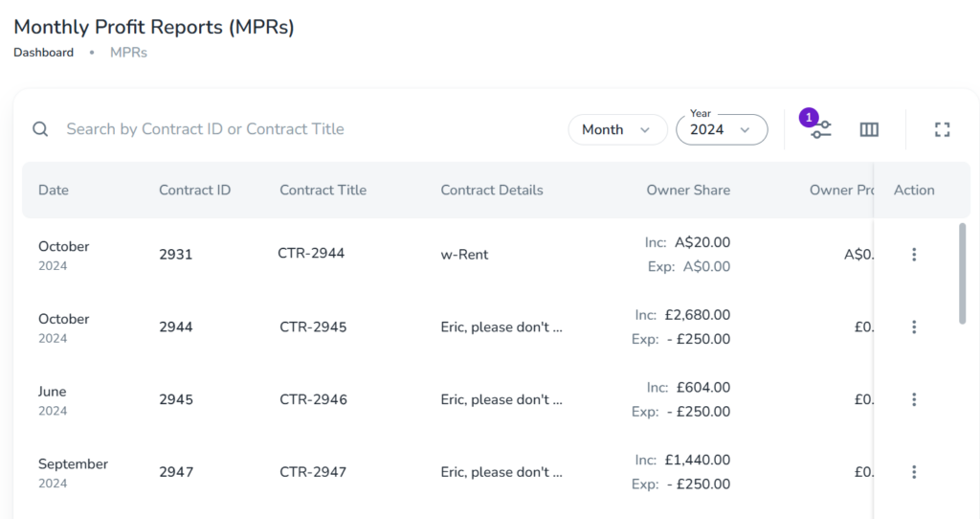
Task: Sort by Date column header
Action: 54,190
